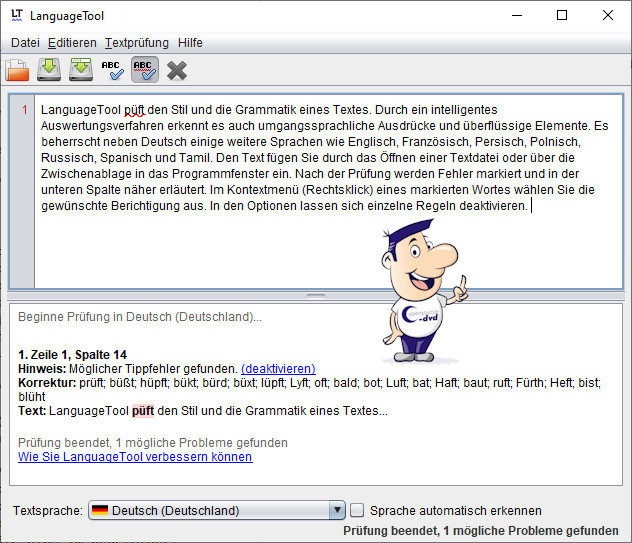Click the split pane divider handle
The image size is (632, 543).
point(316,296)
